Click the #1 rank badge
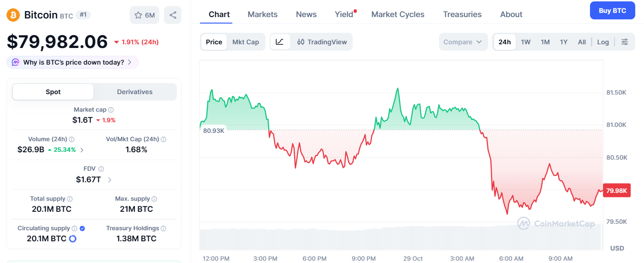Viewport: 644px width, 263px height. point(83,15)
